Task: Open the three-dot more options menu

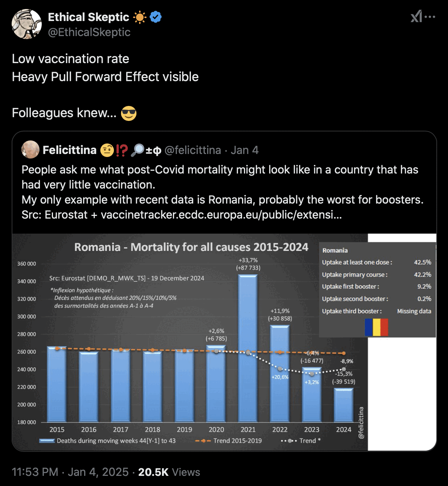Action: pyautogui.click(x=430, y=17)
